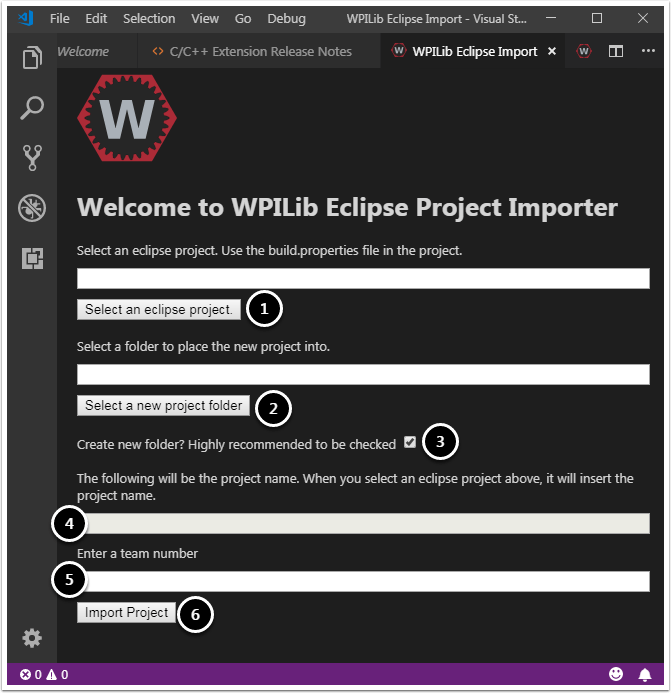Focus the team number field
The height and width of the screenshot is (693, 671).
[x=363, y=581]
